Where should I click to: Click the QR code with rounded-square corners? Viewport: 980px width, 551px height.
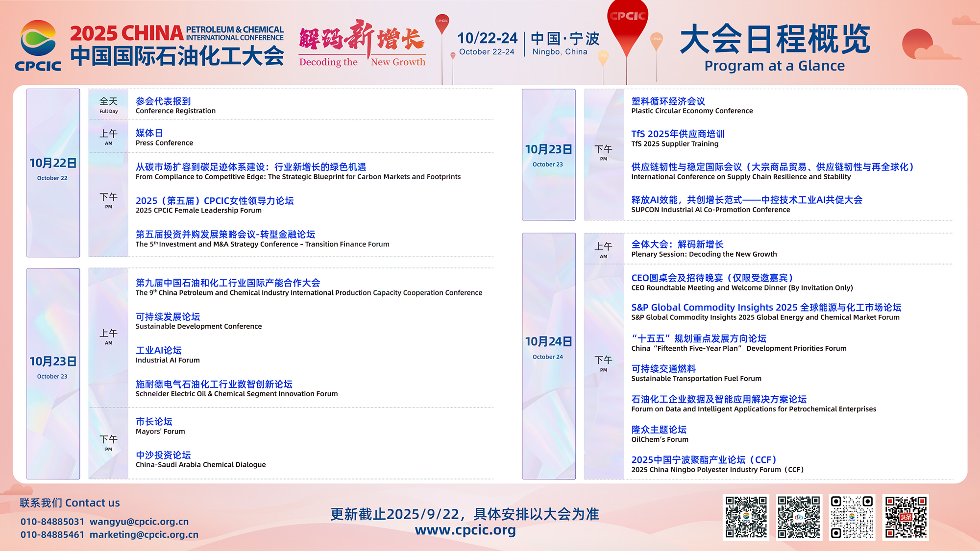[852, 517]
